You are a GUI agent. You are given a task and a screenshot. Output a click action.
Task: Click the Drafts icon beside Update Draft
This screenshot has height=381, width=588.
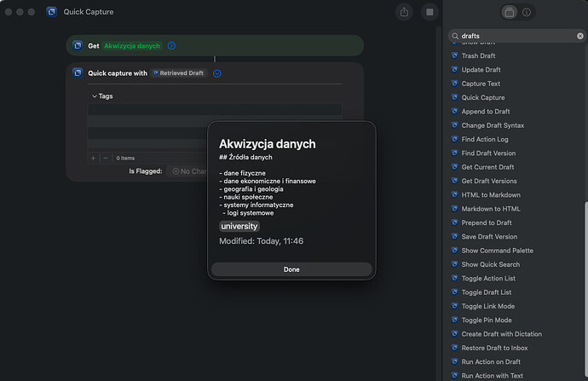[x=454, y=69]
